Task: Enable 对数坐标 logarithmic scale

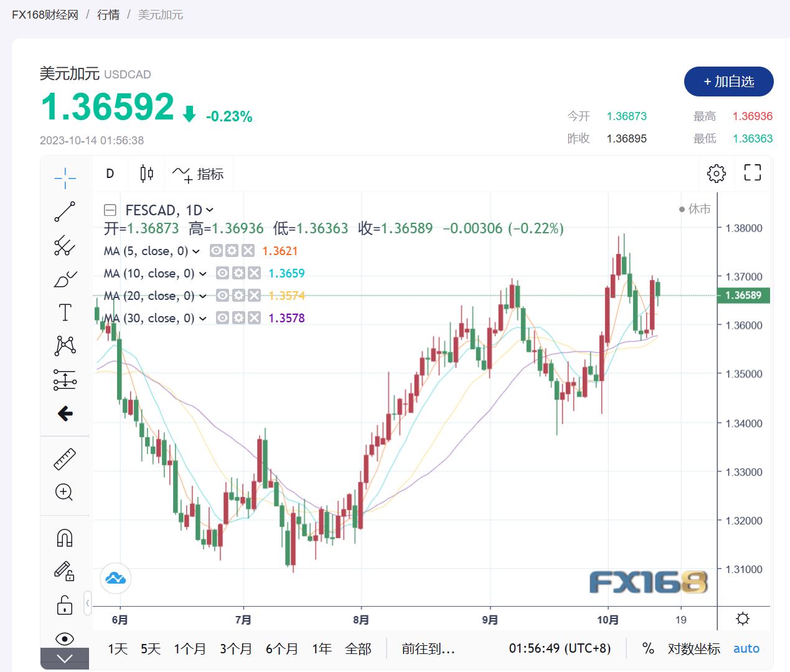Action: [694, 648]
